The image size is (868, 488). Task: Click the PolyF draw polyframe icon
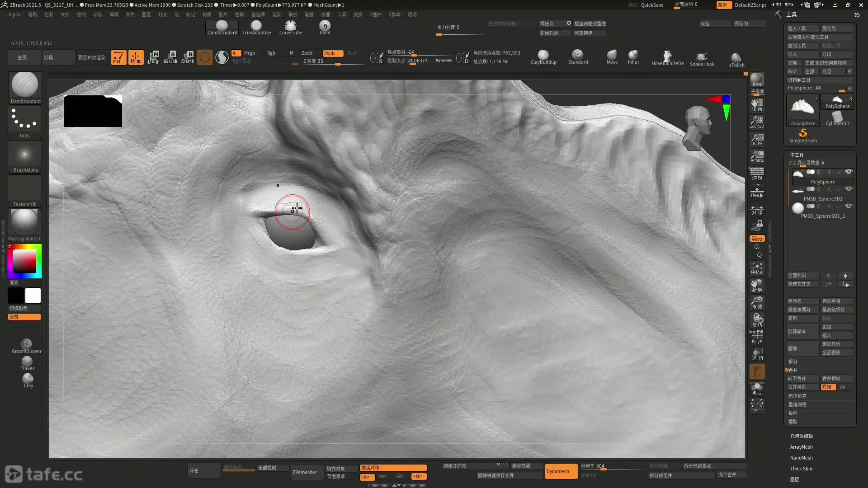point(757,337)
